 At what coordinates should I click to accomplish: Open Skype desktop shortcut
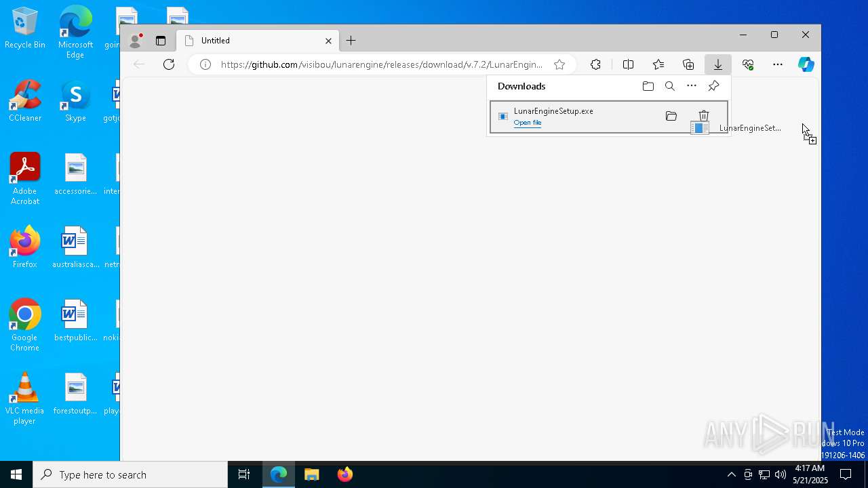(75, 100)
